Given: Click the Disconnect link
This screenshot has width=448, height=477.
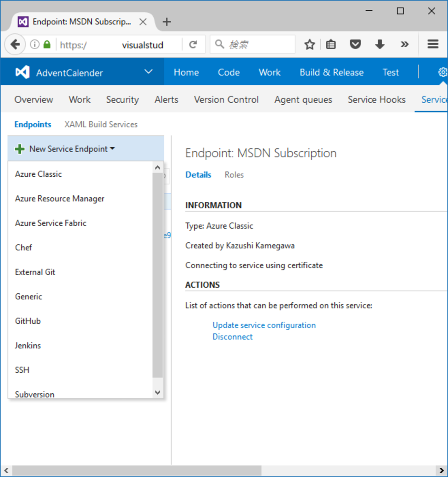Looking at the screenshot, I should [x=232, y=337].
